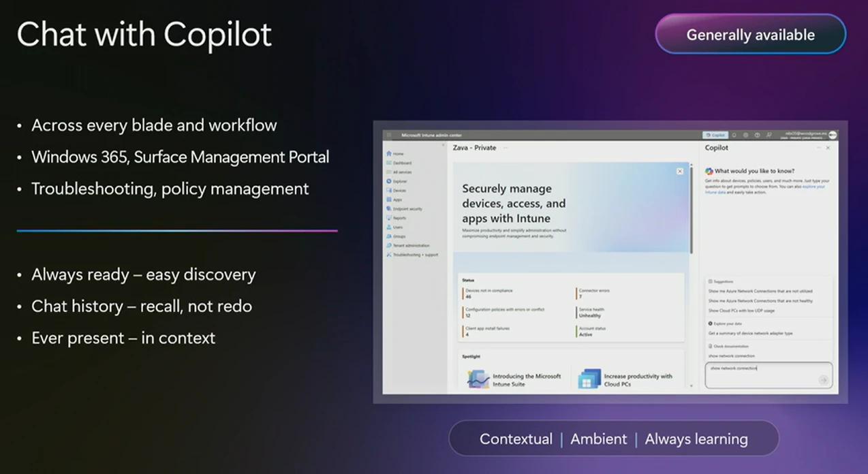This screenshot has height=474, width=868.
Task: Click Ever present – in context bullet
Action: (123, 338)
